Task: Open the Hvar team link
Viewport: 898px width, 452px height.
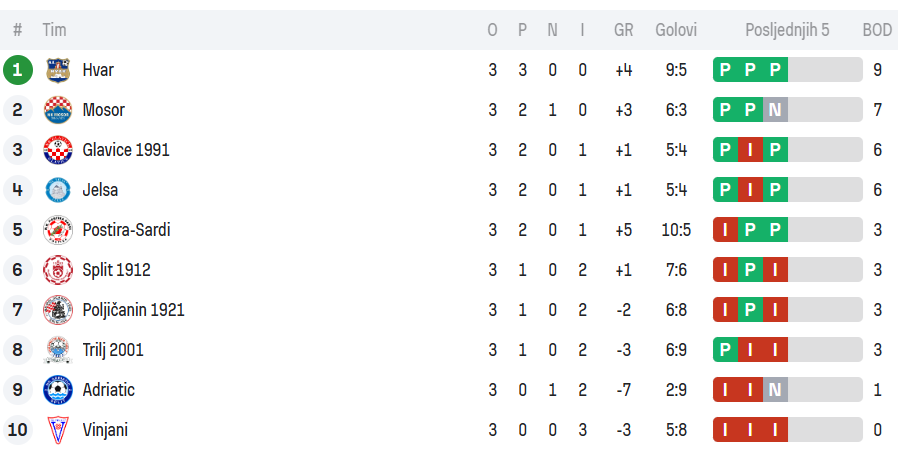Action: click(x=98, y=70)
